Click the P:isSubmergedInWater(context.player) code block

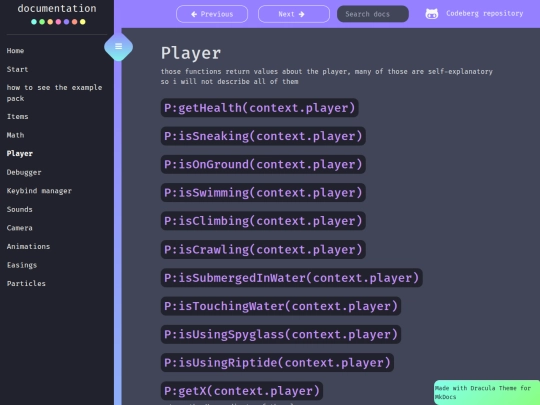[x=292, y=278]
